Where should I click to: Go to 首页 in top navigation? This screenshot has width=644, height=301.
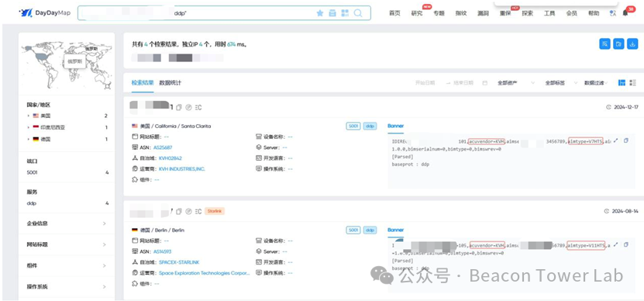point(394,13)
